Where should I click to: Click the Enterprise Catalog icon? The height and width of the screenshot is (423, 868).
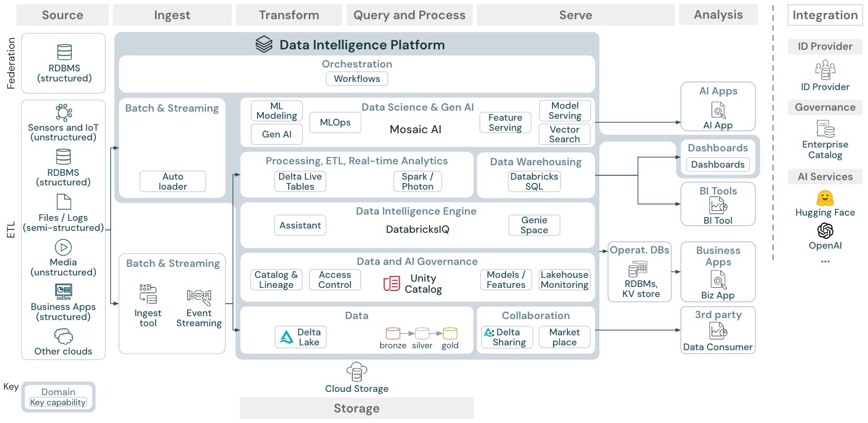825,128
